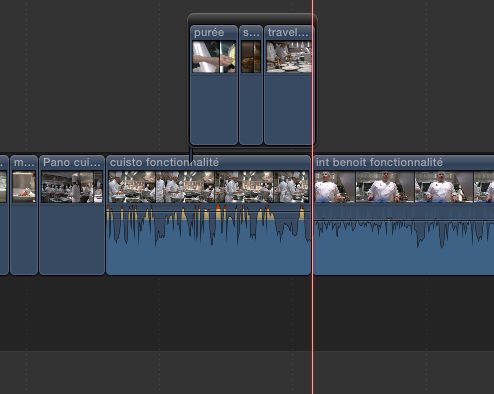Image resolution: width=494 pixels, height=394 pixels.
Task: Click the Pano cui... clip thumbnail
Action: (72, 187)
